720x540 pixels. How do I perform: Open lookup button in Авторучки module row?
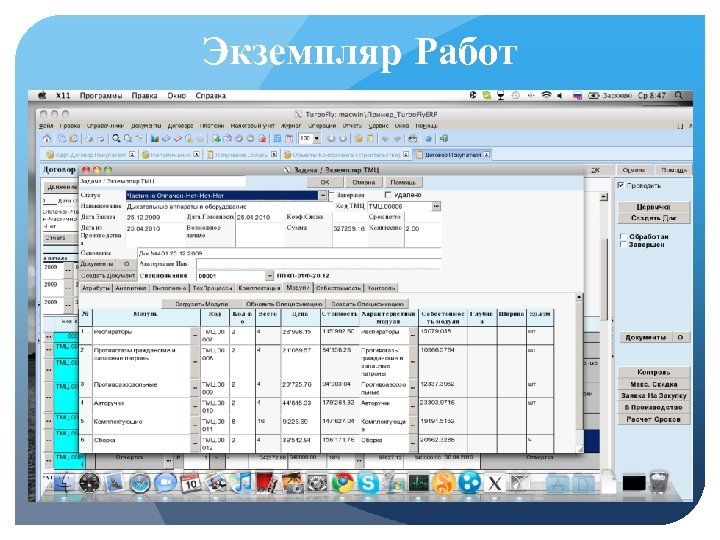point(195,406)
